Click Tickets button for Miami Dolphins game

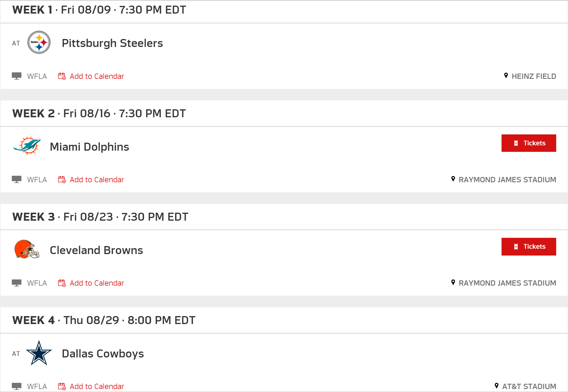point(528,143)
